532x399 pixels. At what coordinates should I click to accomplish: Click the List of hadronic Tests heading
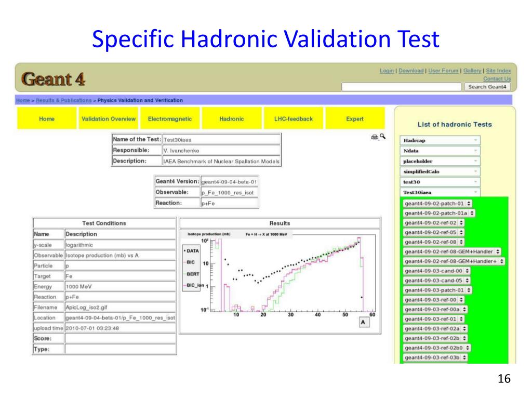pos(455,125)
